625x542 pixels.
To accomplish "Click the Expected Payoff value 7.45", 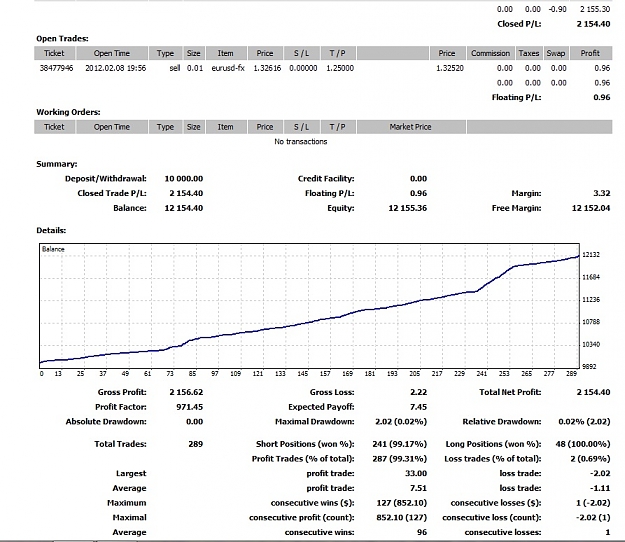I will point(418,407).
